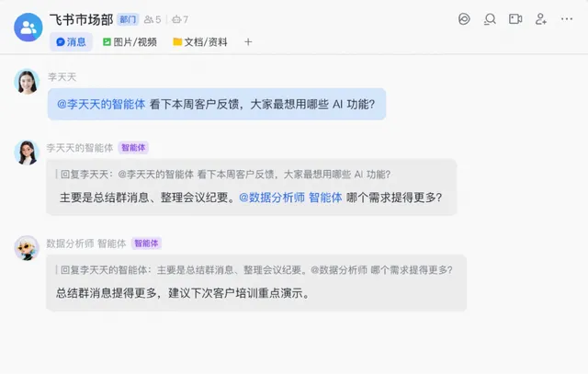
Task: Start a video meeting from header
Action: pos(515,19)
